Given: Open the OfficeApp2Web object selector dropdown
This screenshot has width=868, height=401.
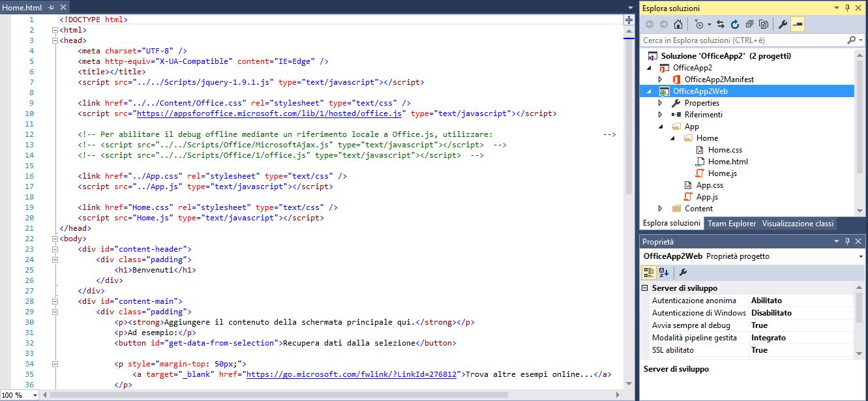Looking at the screenshot, I should tap(862, 257).
